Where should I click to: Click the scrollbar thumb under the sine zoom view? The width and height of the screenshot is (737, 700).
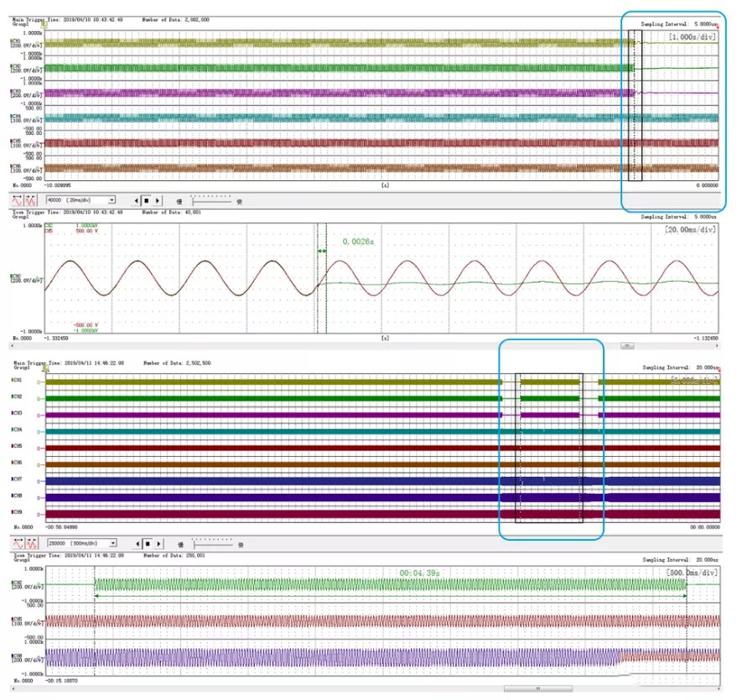(625, 345)
